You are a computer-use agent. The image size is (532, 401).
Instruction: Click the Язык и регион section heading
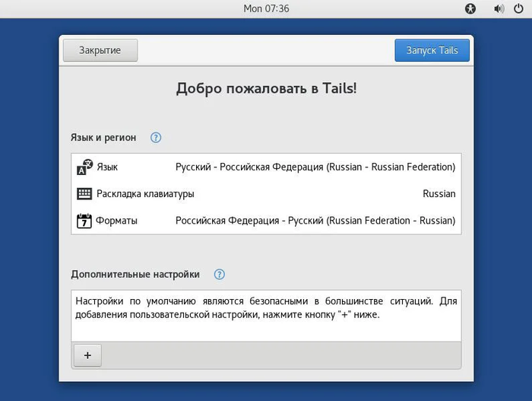pyautogui.click(x=103, y=138)
